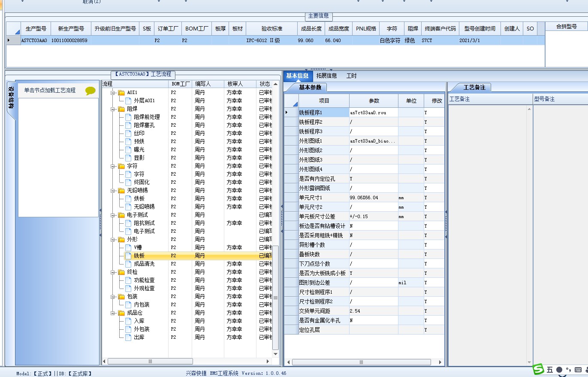Screen dimensions: 588x377
Task: Click the 验收标准 column header
Action: 271,29
